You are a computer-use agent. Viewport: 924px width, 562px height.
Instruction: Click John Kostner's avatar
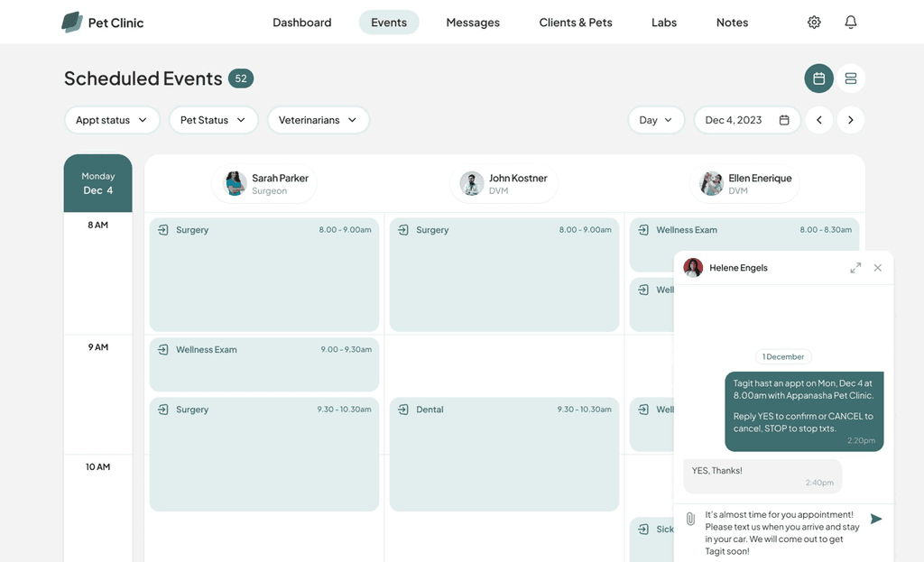[x=472, y=184]
